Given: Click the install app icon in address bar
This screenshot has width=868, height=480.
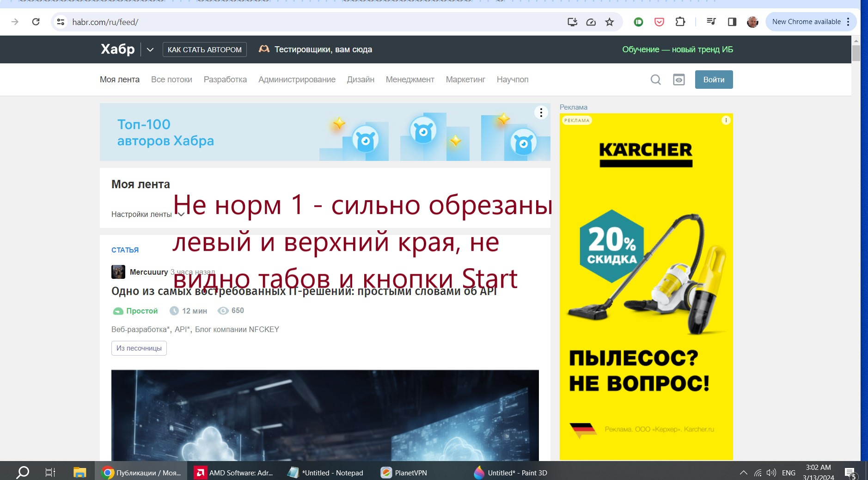Looking at the screenshot, I should click(572, 22).
